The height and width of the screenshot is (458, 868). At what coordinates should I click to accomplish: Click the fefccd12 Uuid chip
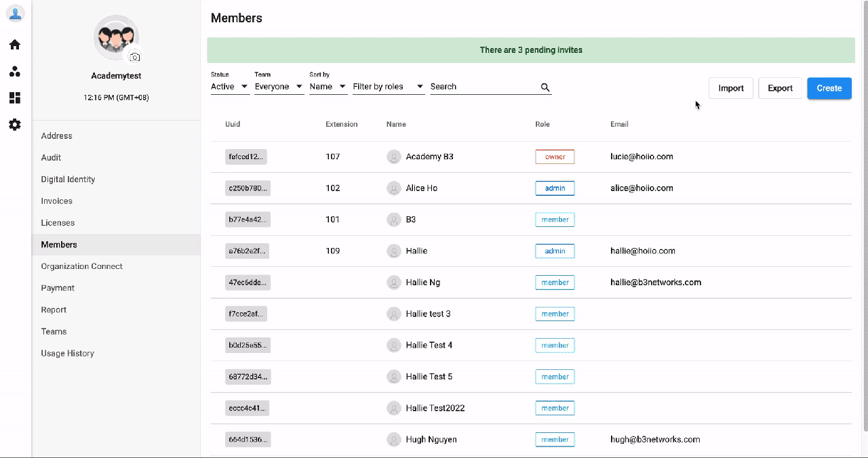(248, 157)
